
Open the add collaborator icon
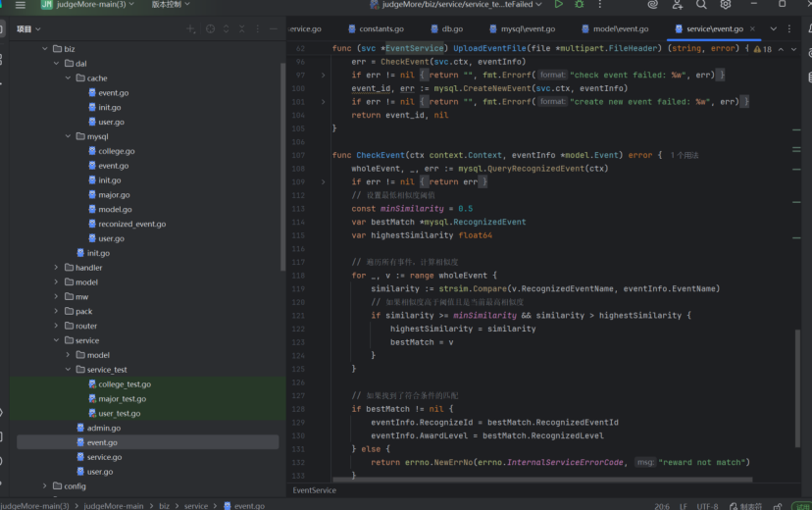pos(677,4)
